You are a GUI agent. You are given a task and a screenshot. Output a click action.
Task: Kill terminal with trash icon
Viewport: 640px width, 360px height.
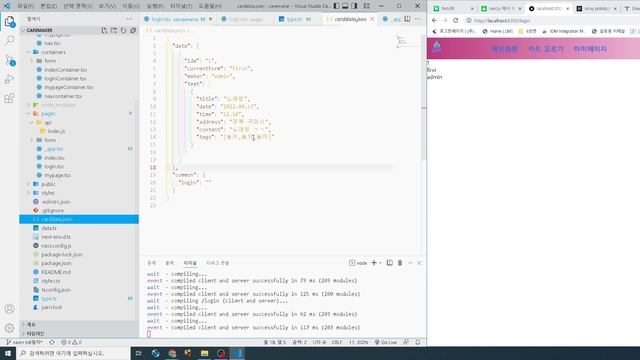pyautogui.click(x=400, y=263)
